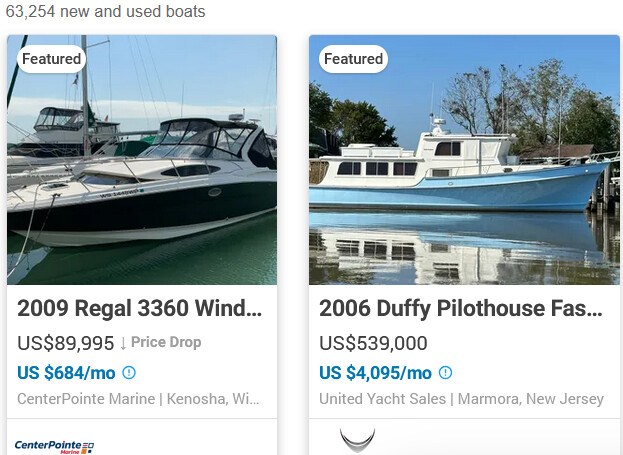Click the CenterPointe Marine logo
This screenshot has height=455, width=623.
click(x=54, y=445)
